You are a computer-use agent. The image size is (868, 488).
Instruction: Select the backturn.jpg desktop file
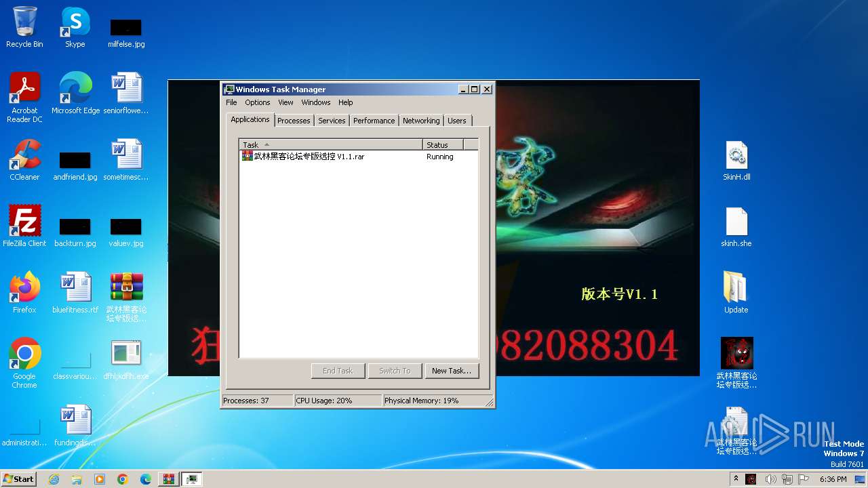[75, 232]
